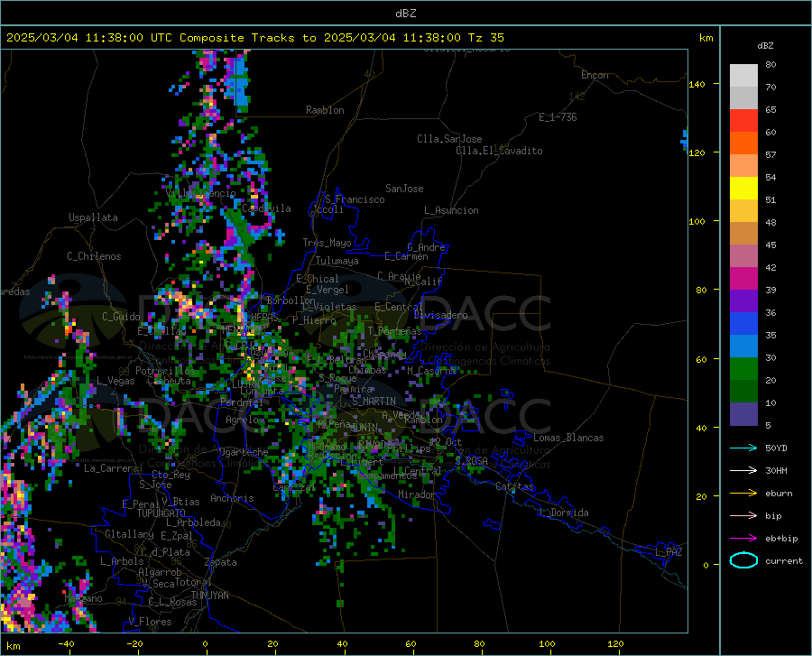
Task: Click the Villavicencio map label
Action: click(x=201, y=193)
